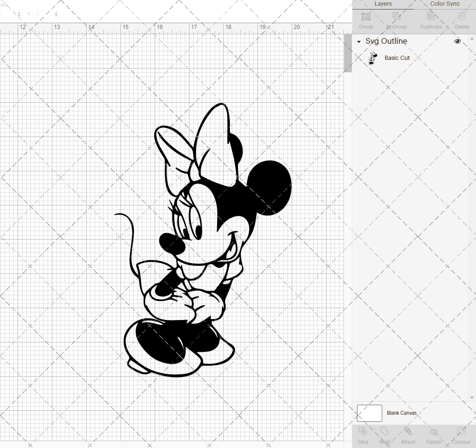This screenshot has width=476, height=448.
Task: Select the Basic Cut layer entry
Action: 397,58
